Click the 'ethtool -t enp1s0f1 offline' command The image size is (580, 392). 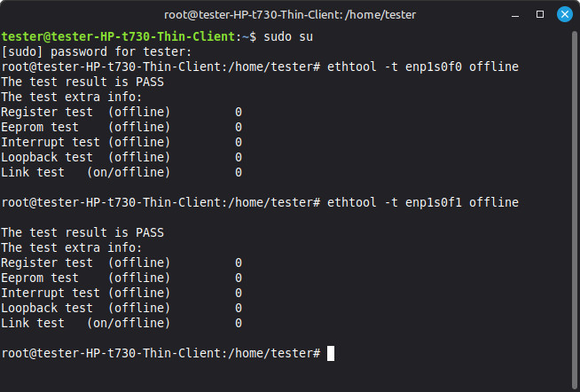(x=423, y=203)
